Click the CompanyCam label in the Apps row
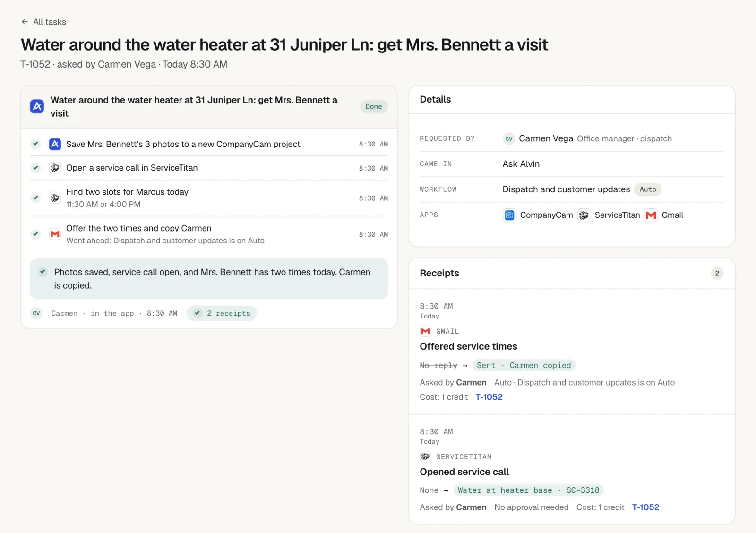The image size is (756, 533). pyautogui.click(x=546, y=215)
